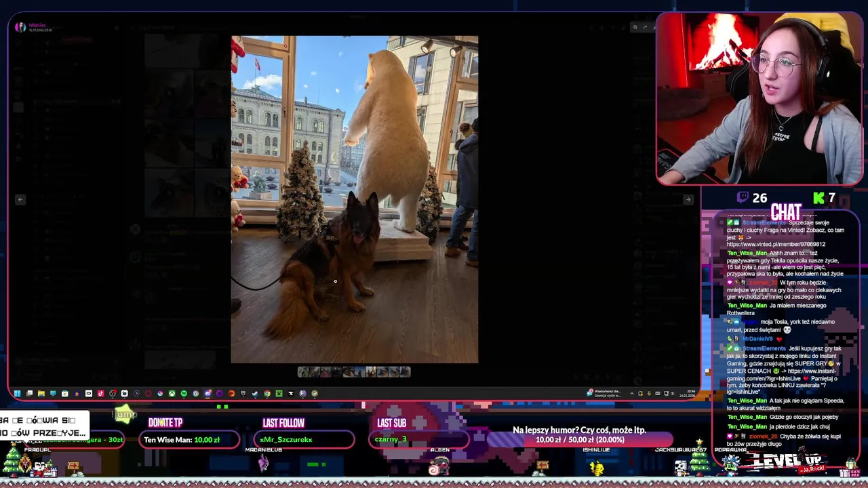Open File Explorer from the taskbar

tap(41, 393)
